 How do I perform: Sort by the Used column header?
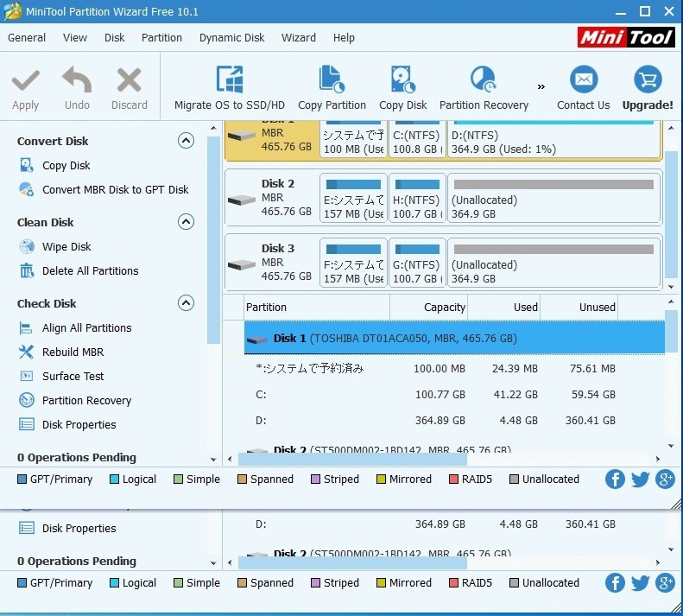(x=503, y=308)
